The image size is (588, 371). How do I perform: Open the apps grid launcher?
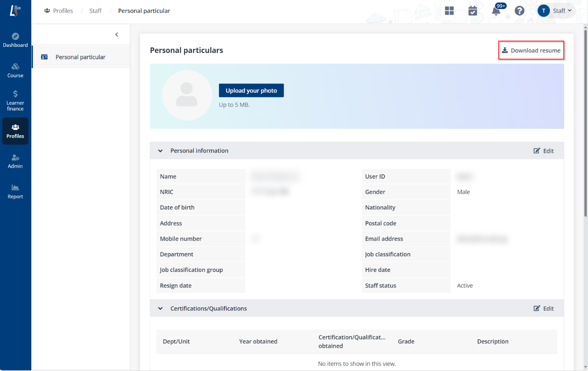[x=449, y=11]
